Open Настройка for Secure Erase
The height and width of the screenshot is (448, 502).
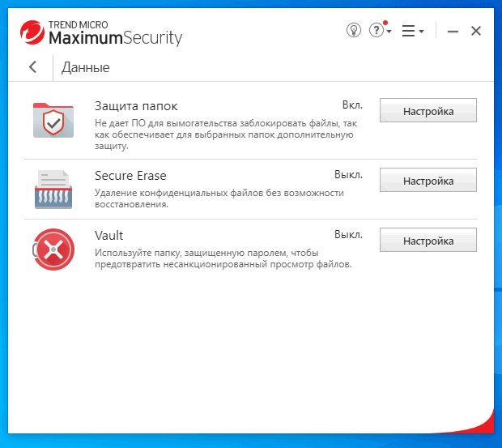(428, 180)
